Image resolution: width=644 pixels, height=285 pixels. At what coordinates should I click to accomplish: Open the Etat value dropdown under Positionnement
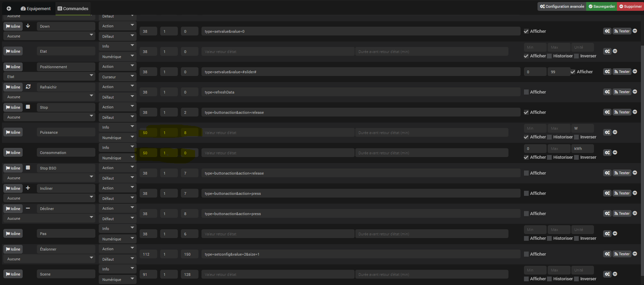pos(49,77)
